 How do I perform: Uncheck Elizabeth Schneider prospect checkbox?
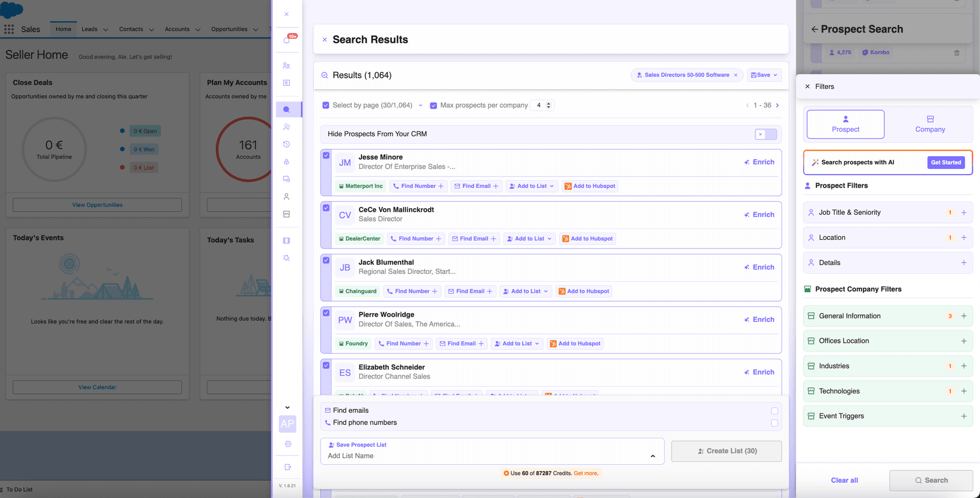coord(326,365)
